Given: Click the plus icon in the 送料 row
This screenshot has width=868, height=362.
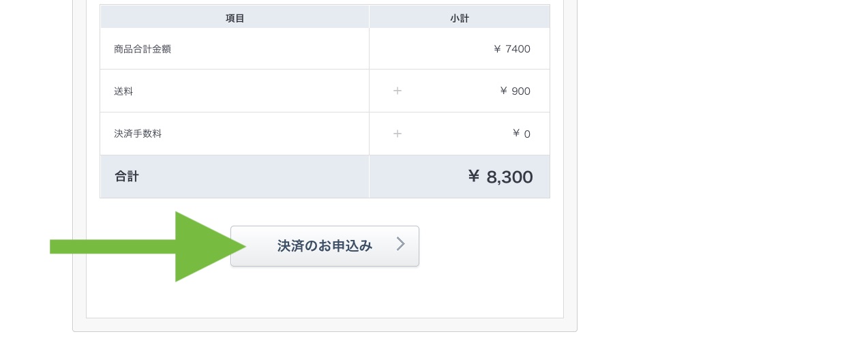Looking at the screenshot, I should pos(398,91).
